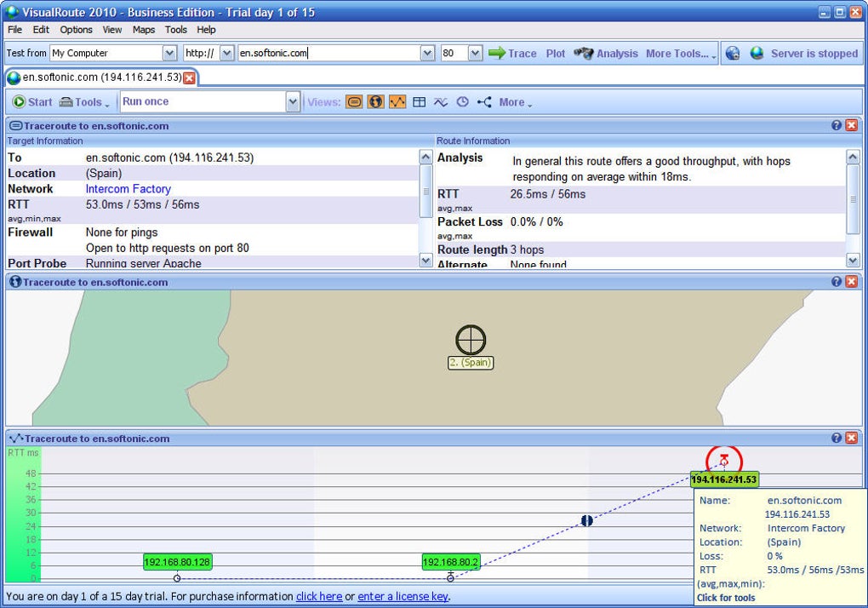Close the map Traceroute panel
The height and width of the screenshot is (608, 868).
pyautogui.click(x=852, y=282)
